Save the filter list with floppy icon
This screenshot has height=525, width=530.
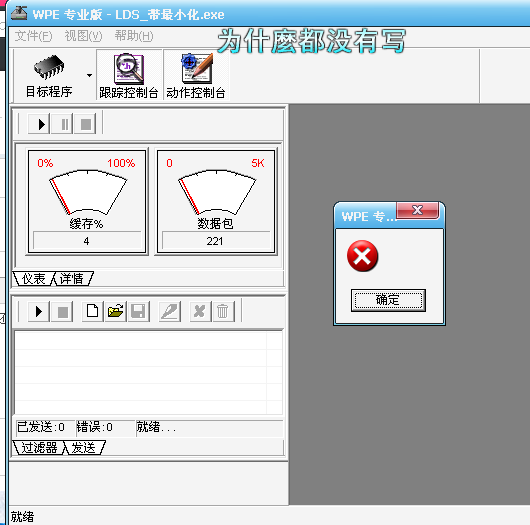[x=139, y=311]
